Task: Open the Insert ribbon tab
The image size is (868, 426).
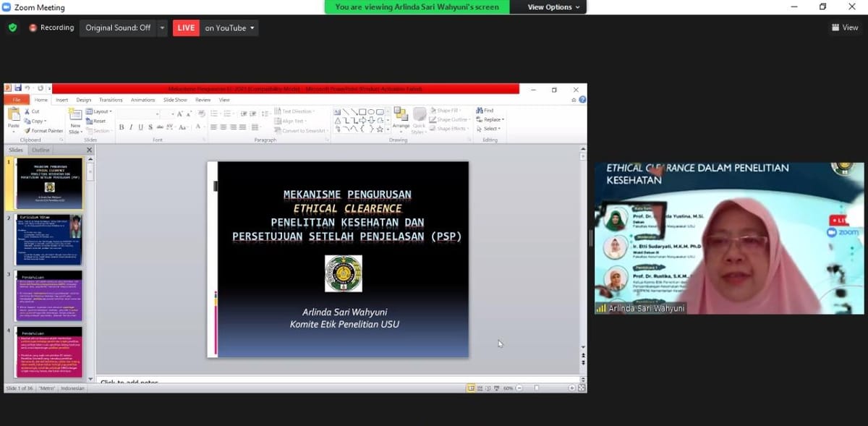Action: [x=62, y=100]
